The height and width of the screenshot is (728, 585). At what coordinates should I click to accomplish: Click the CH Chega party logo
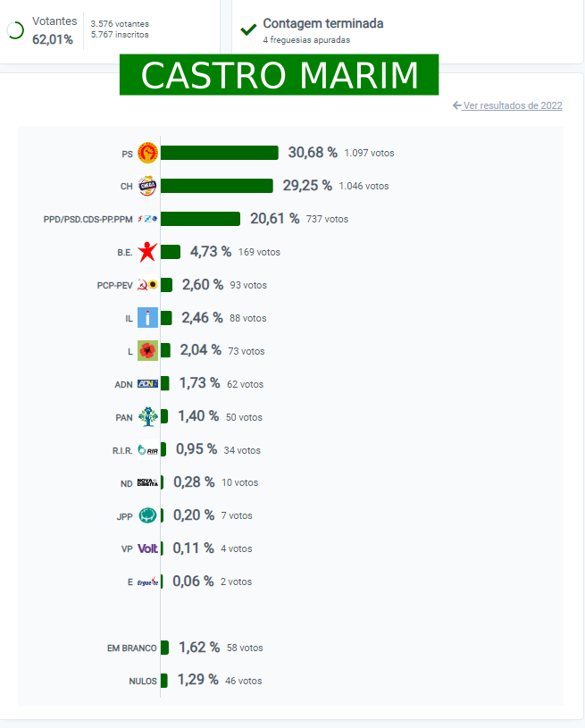tap(147, 186)
